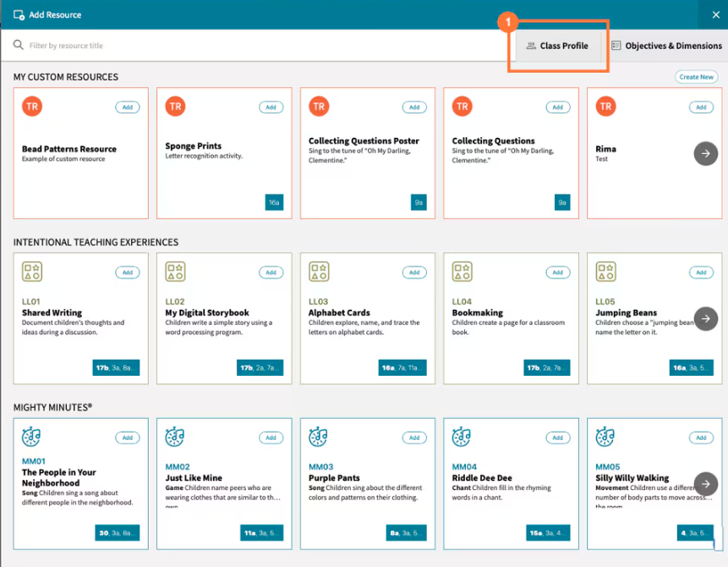Add the LL04 Bookmaking experience
Viewport: 728px width, 567px height.
point(557,272)
